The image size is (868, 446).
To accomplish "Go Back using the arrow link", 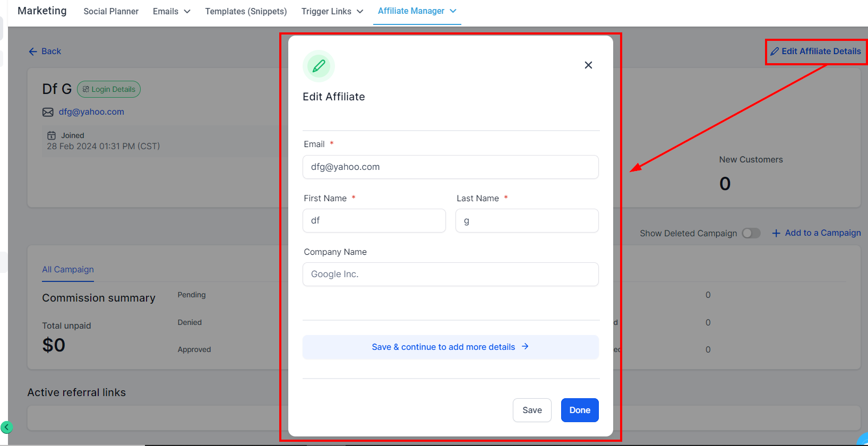I will [x=45, y=52].
